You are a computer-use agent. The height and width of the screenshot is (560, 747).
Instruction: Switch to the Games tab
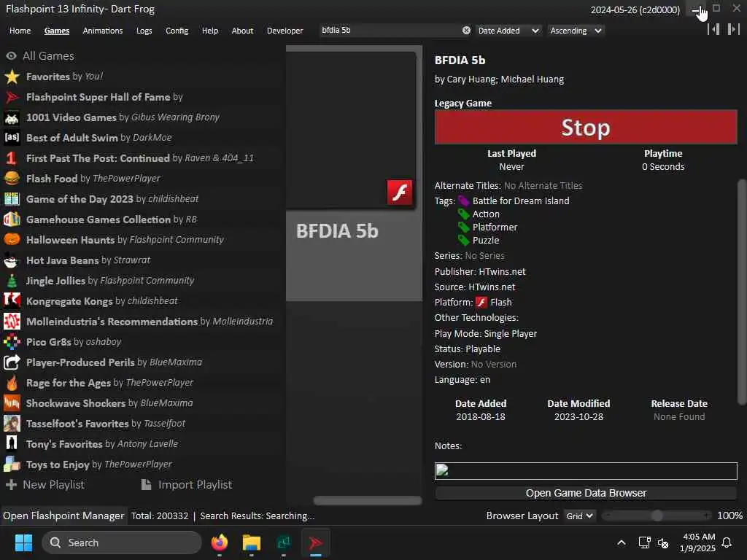click(x=57, y=31)
